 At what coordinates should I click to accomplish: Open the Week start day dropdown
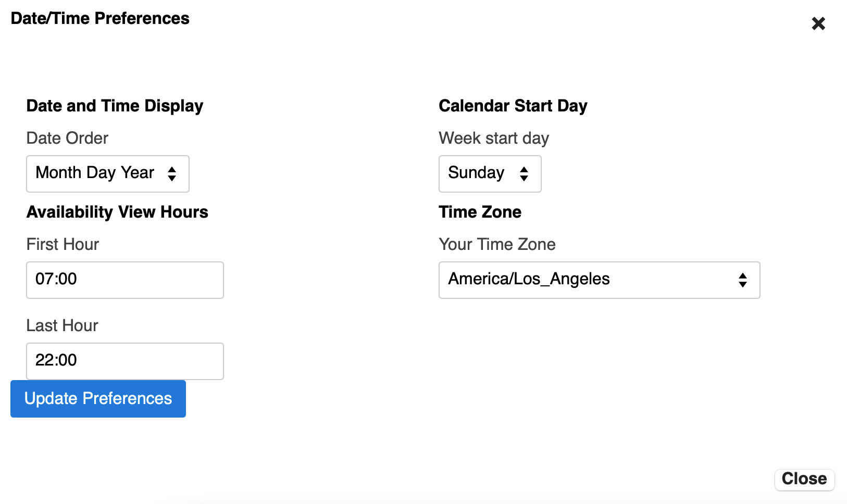coord(490,173)
